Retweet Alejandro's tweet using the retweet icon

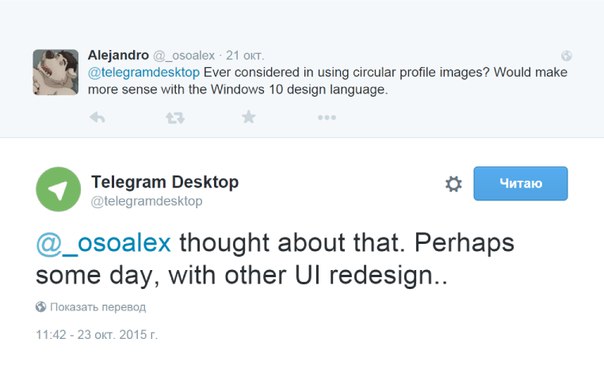click(x=175, y=117)
